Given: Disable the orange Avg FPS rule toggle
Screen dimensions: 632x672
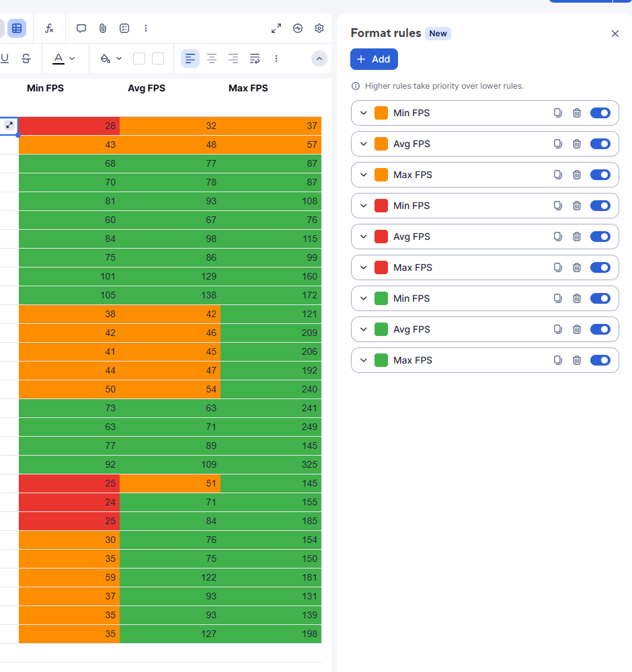Looking at the screenshot, I should (x=600, y=144).
